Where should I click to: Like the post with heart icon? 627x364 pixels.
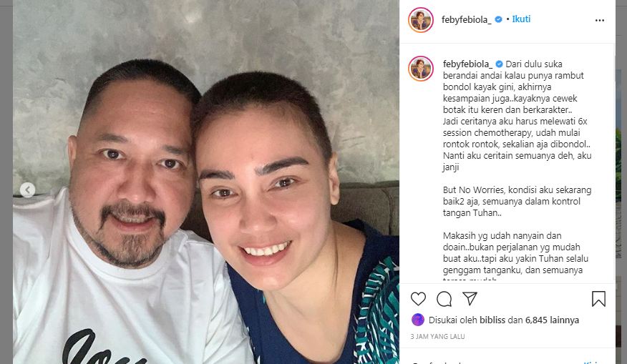point(418,299)
